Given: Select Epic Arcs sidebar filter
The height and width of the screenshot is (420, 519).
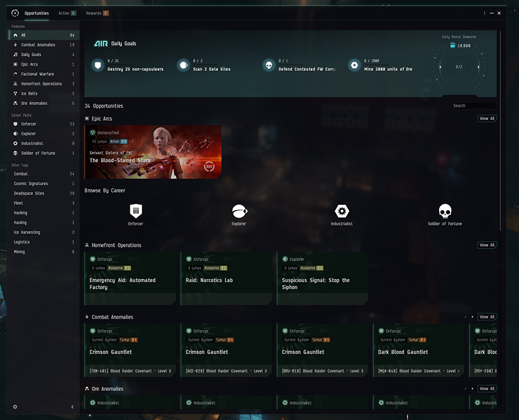Looking at the screenshot, I should 44,64.
